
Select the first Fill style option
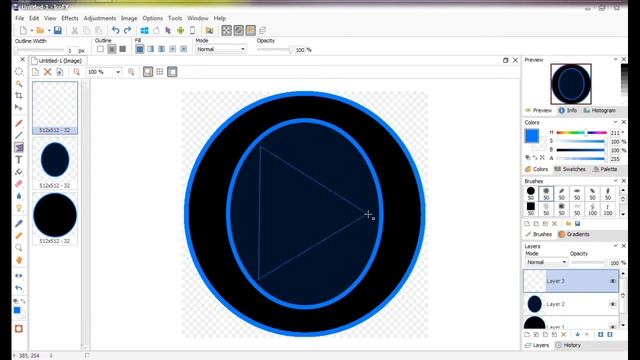point(140,49)
